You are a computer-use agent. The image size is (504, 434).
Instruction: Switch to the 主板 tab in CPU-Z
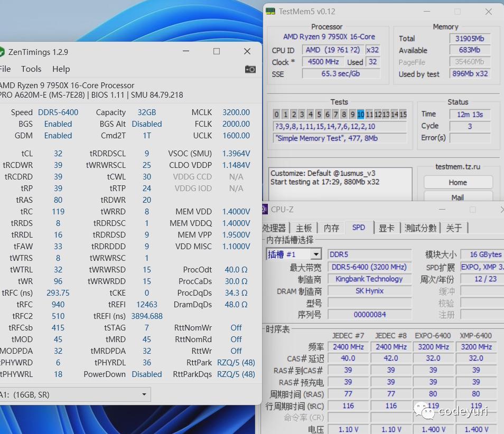(x=304, y=228)
